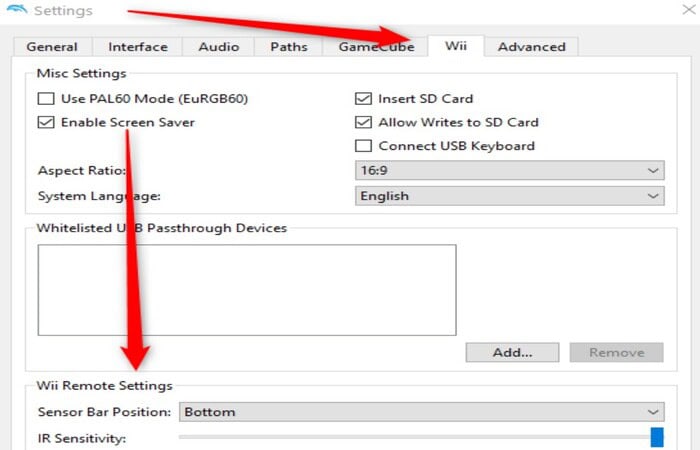Go to the Paths tab
Screen dimensions: 700x450
[289, 47]
